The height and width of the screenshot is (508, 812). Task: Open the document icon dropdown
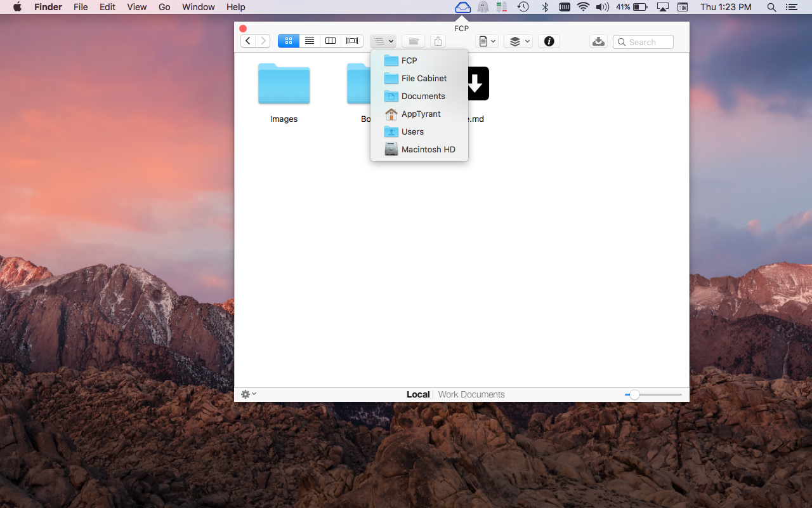pyautogui.click(x=487, y=41)
